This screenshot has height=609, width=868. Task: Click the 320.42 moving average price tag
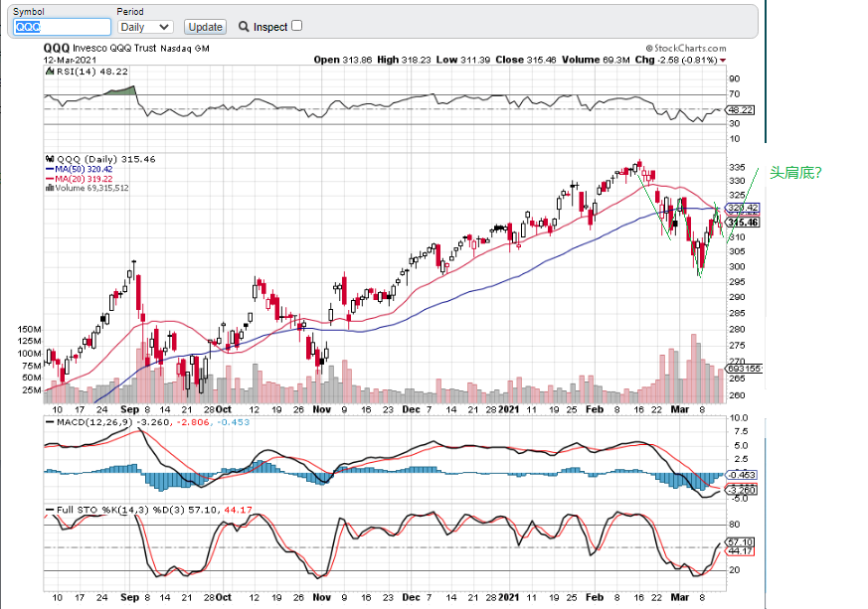point(743,208)
